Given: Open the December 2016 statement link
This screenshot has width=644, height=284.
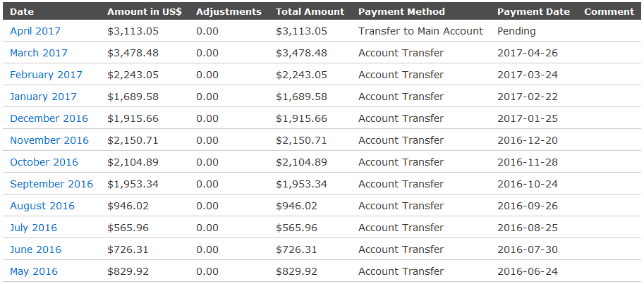Looking at the screenshot, I should coord(49,118).
